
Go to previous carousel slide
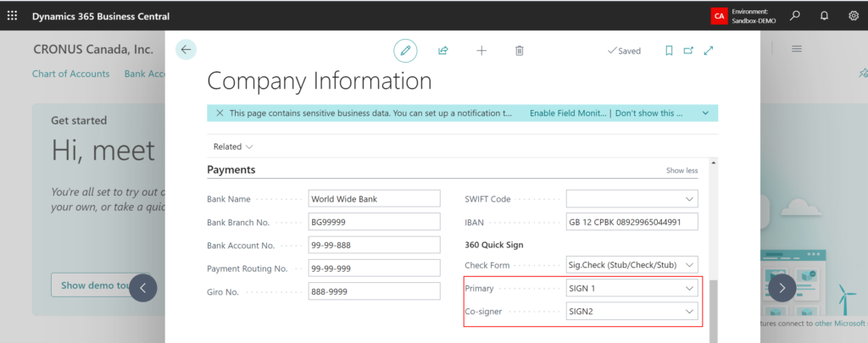coord(143,288)
